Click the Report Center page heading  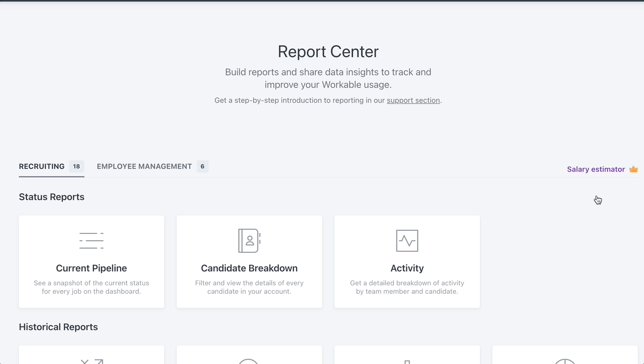point(328,51)
